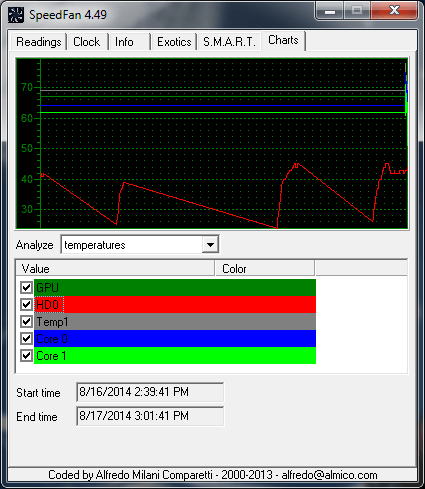425x489 pixels.
Task: Click the Start time field
Action: 150,392
